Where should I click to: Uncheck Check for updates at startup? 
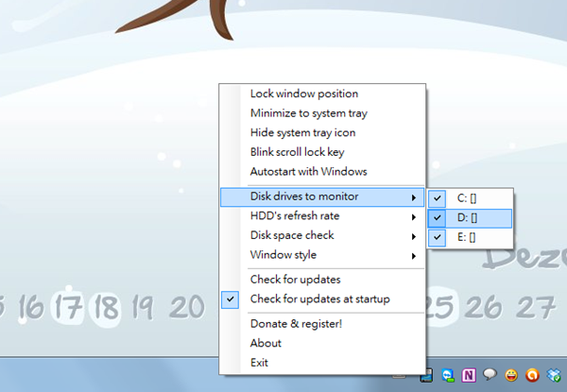(322, 299)
